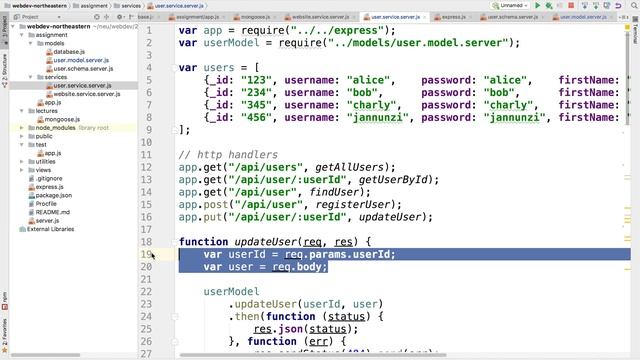The width and height of the screenshot is (640, 360).
Task: Expand the views folder
Action: [x=22, y=170]
